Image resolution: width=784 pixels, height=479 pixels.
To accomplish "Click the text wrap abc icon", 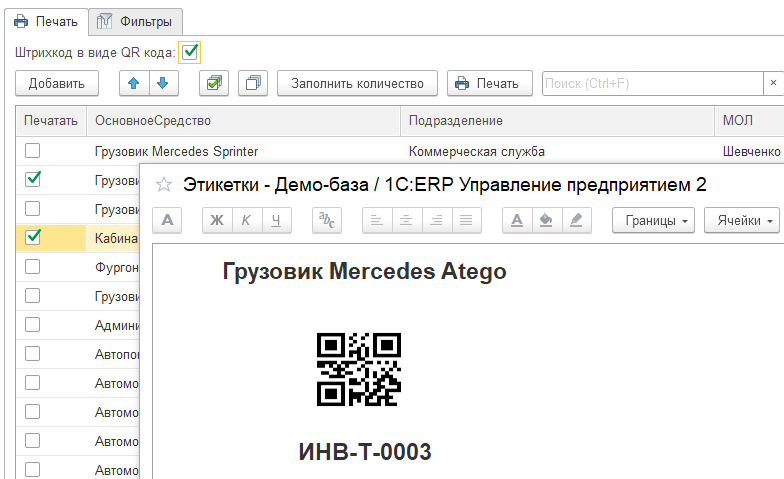I will pyautogui.click(x=326, y=220).
